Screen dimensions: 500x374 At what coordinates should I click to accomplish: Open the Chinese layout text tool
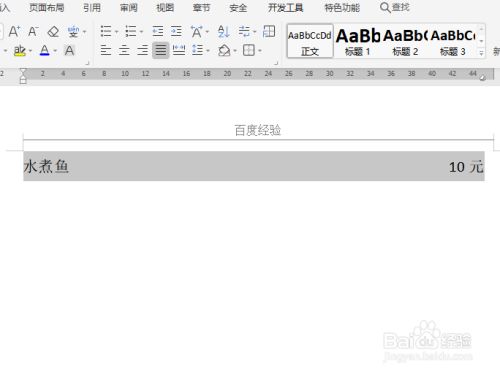[197, 32]
